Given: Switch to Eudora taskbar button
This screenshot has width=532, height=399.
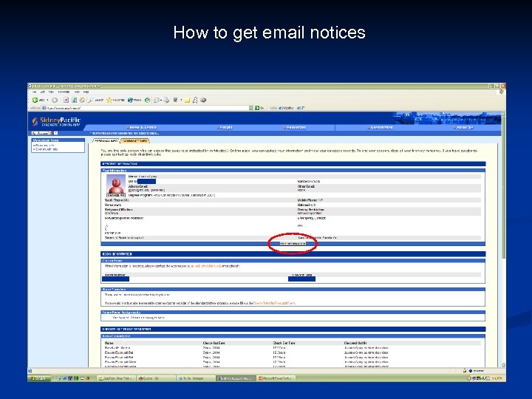Looking at the screenshot, I should (156, 378).
